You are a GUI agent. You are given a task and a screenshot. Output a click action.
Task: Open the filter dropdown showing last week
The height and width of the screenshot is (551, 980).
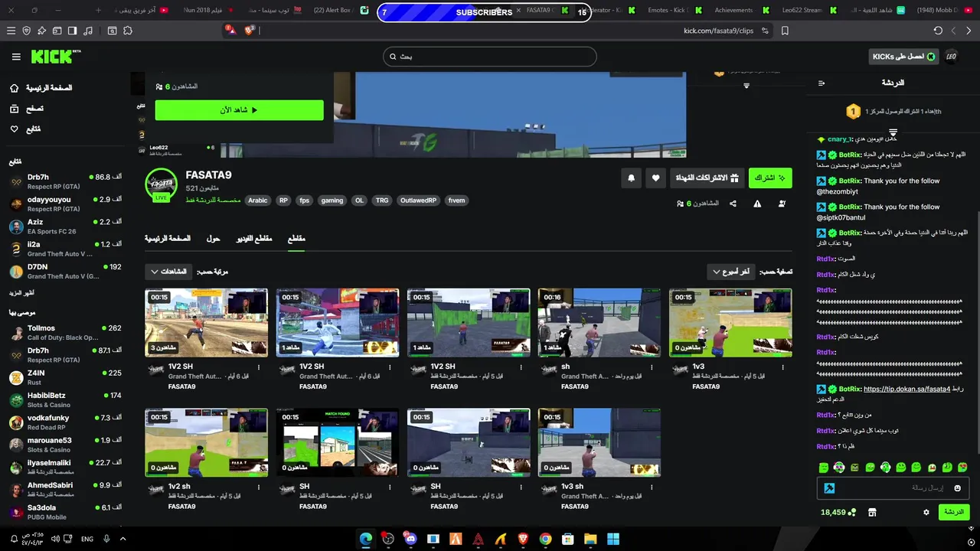tap(731, 272)
